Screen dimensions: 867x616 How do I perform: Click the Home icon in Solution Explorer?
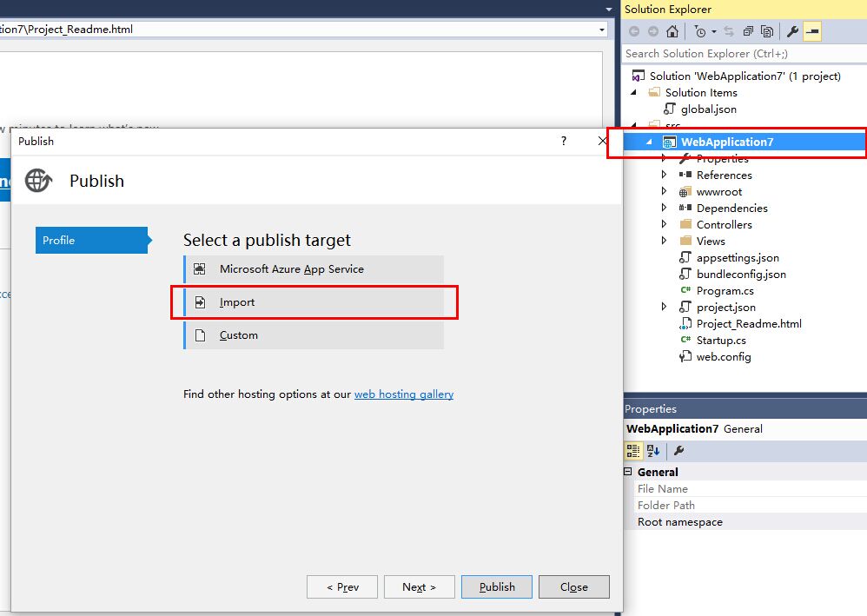tap(672, 31)
